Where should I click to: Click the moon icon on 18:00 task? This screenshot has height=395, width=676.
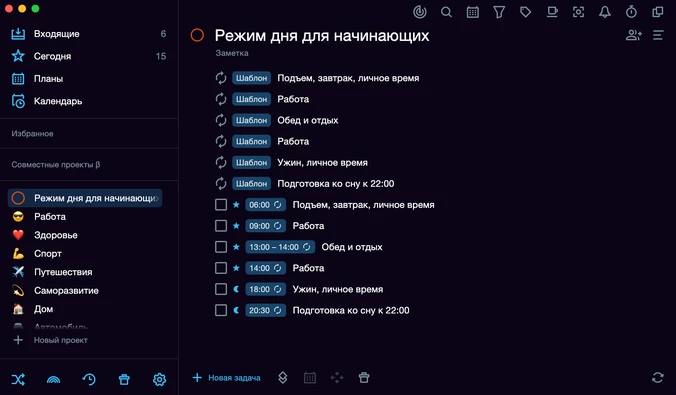click(236, 289)
